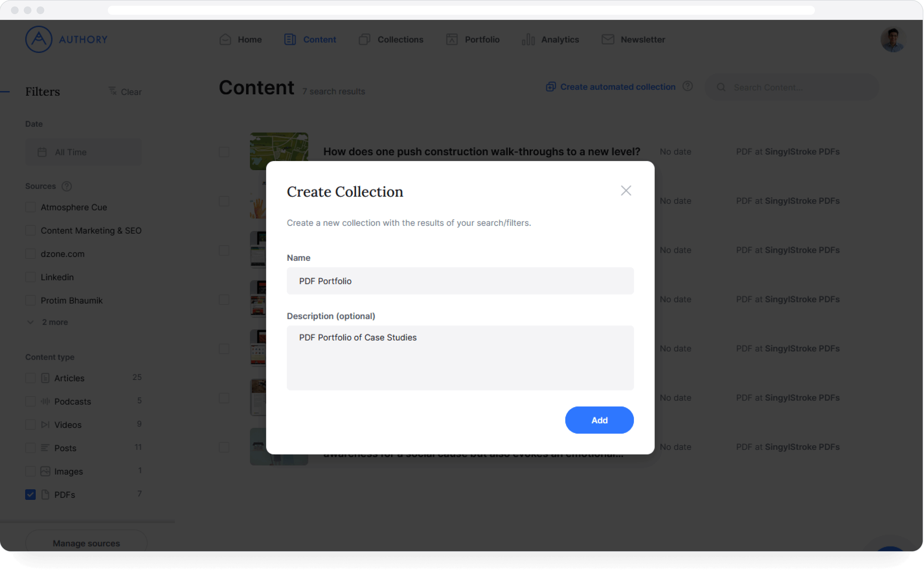Open the All Time date dropdown
Image resolution: width=924 pixels, height=584 pixels.
coord(83,152)
